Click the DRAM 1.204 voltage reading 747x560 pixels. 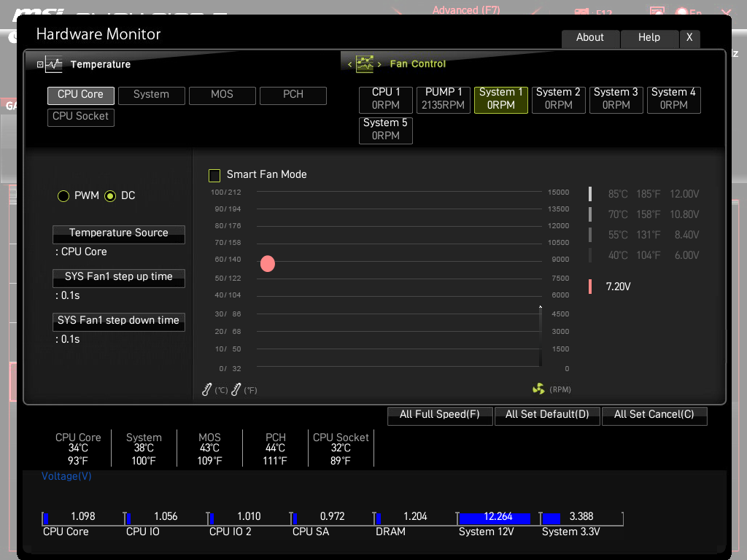tap(415, 517)
